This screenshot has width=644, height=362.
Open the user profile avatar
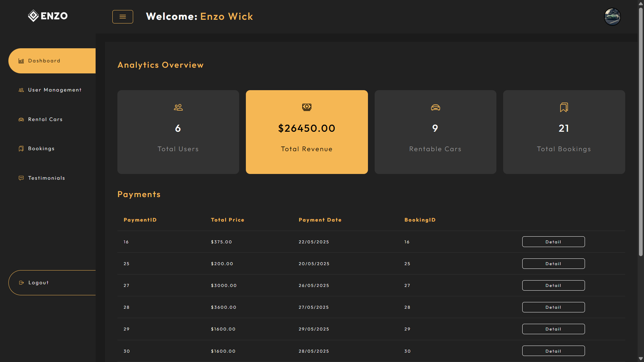[612, 17]
